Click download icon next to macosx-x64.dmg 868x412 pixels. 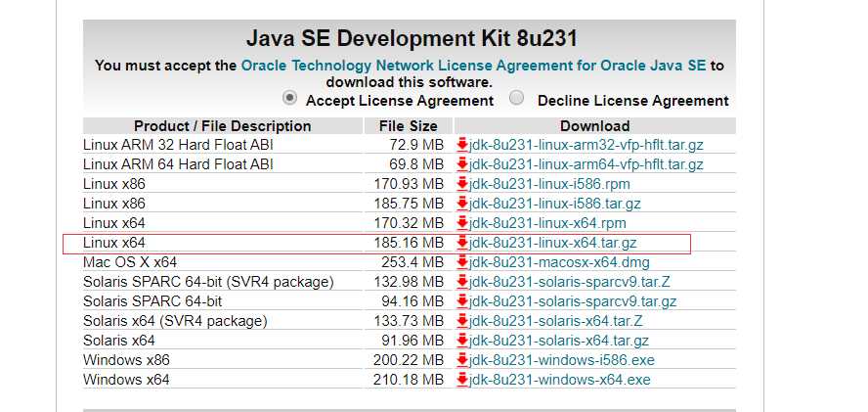[462, 262]
